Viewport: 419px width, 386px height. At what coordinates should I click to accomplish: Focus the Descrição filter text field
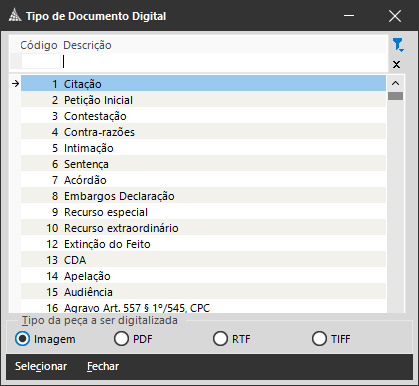pos(224,61)
